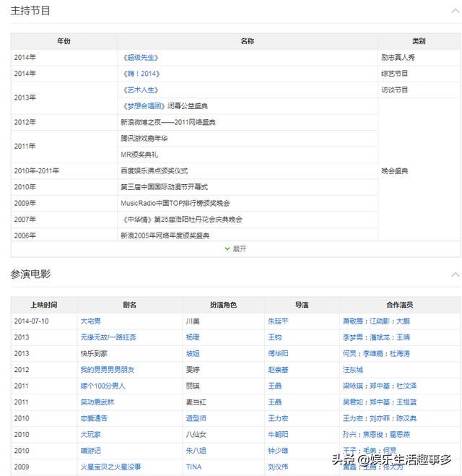Open the director link 赵崇基

(278, 370)
